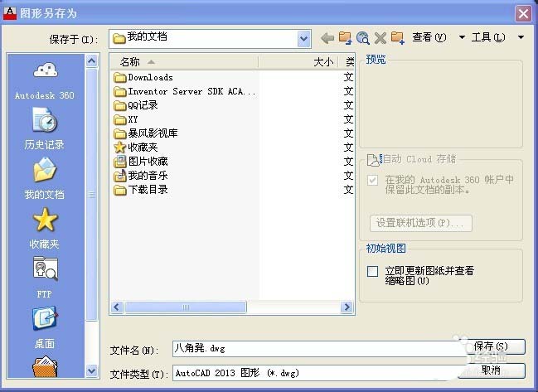Close the 图形另存为 dialog
538x392 pixels.
pyautogui.click(x=523, y=14)
